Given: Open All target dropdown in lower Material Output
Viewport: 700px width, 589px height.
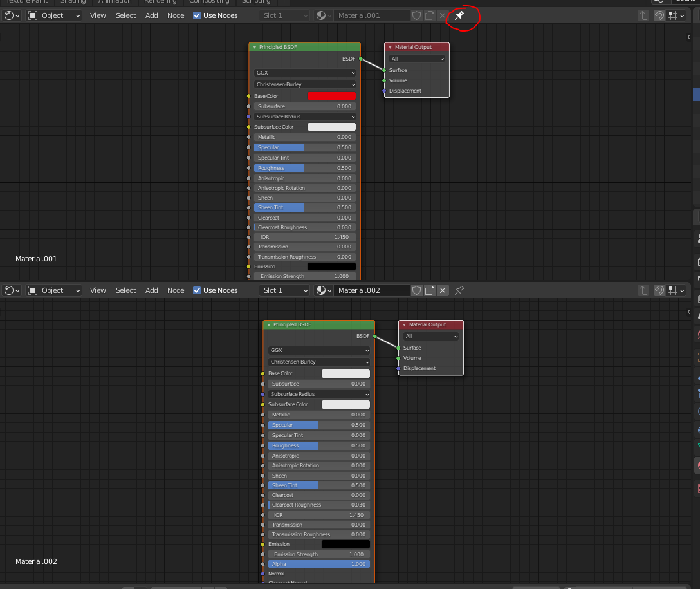Looking at the screenshot, I should 431,337.
